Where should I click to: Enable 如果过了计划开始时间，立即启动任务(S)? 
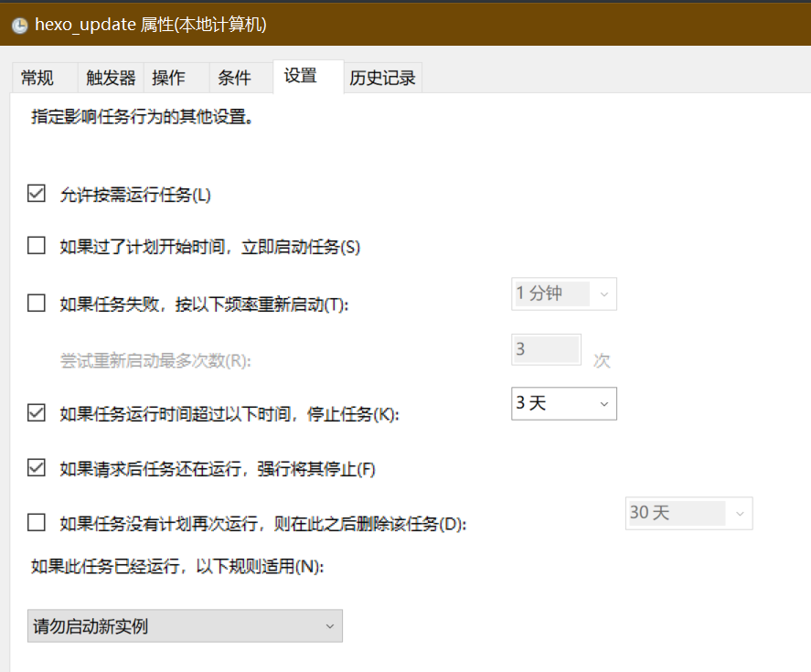click(37, 245)
